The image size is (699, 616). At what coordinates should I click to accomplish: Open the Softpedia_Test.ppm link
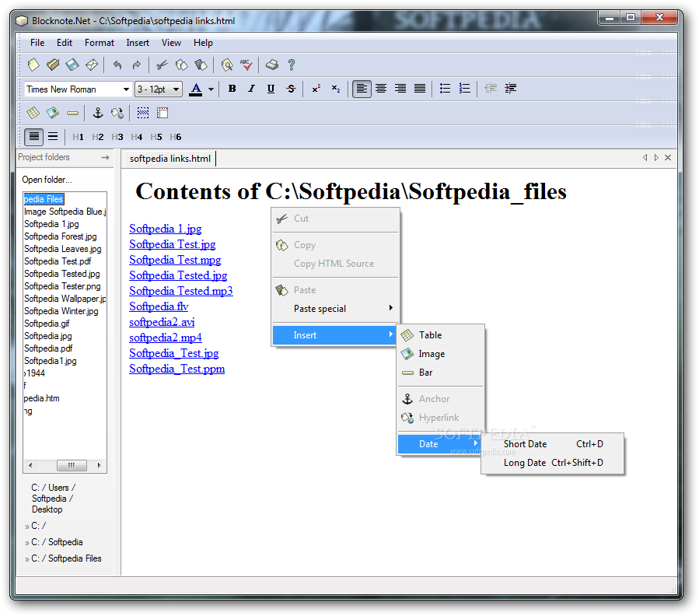pos(177,369)
